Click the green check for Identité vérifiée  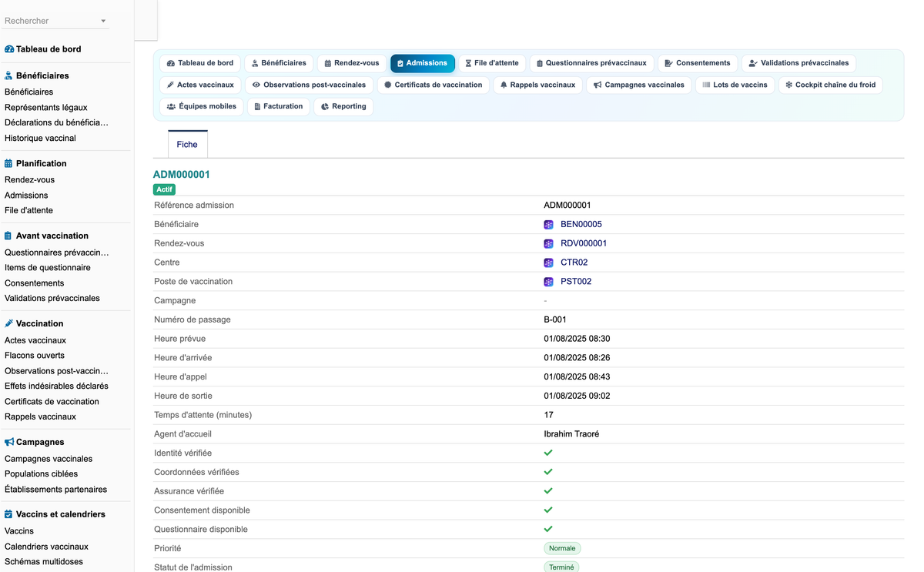point(548,453)
